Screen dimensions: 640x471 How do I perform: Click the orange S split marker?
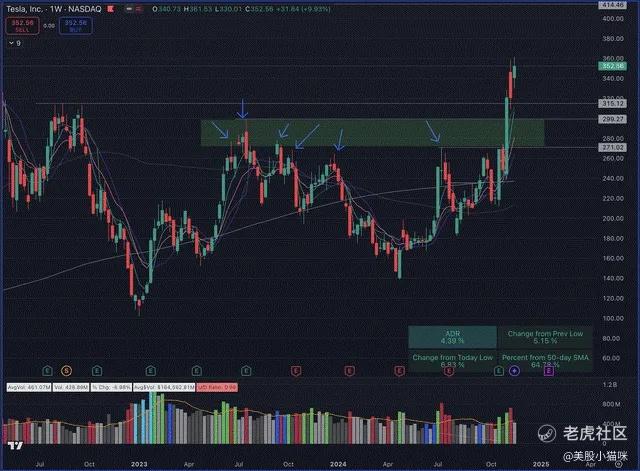point(66,371)
